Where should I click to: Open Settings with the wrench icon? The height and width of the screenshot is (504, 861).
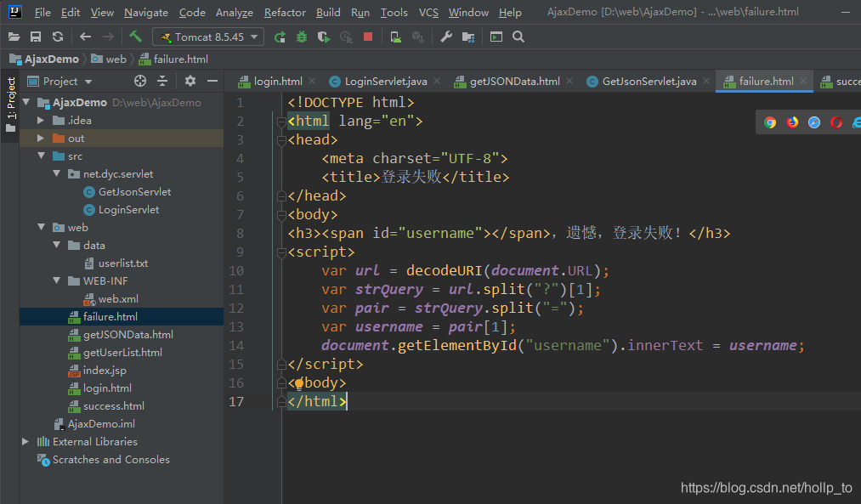point(446,37)
